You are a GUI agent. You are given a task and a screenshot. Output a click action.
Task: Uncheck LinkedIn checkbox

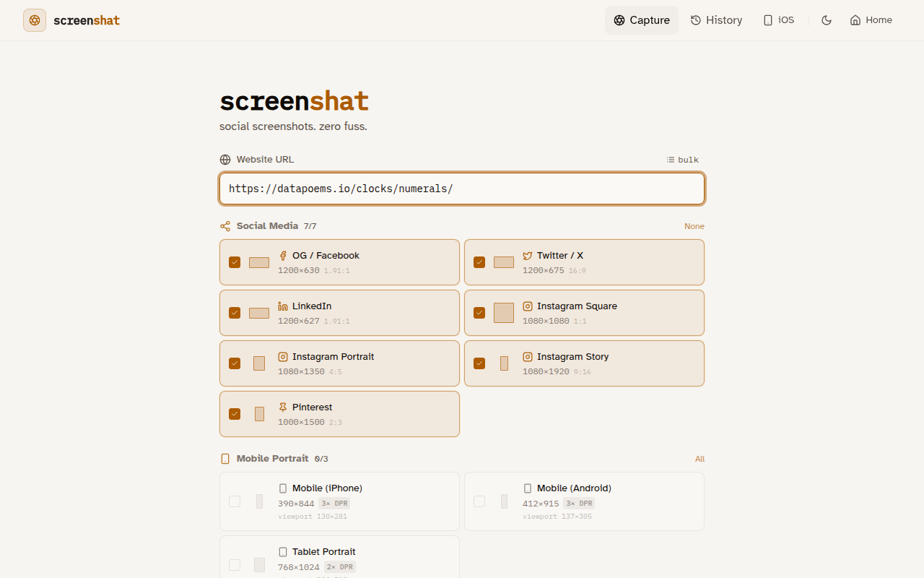pyautogui.click(x=235, y=313)
